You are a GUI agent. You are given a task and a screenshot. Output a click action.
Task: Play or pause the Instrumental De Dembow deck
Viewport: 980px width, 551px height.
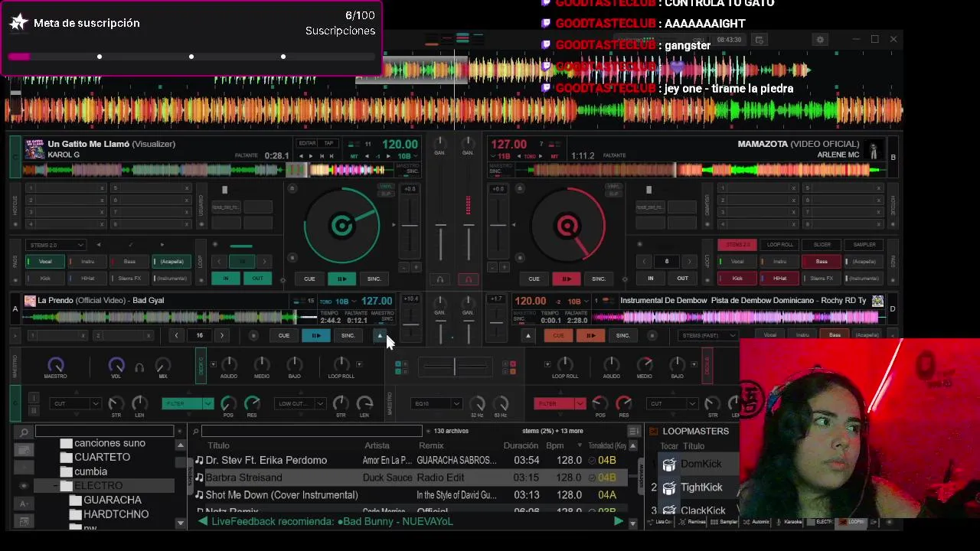click(x=590, y=335)
